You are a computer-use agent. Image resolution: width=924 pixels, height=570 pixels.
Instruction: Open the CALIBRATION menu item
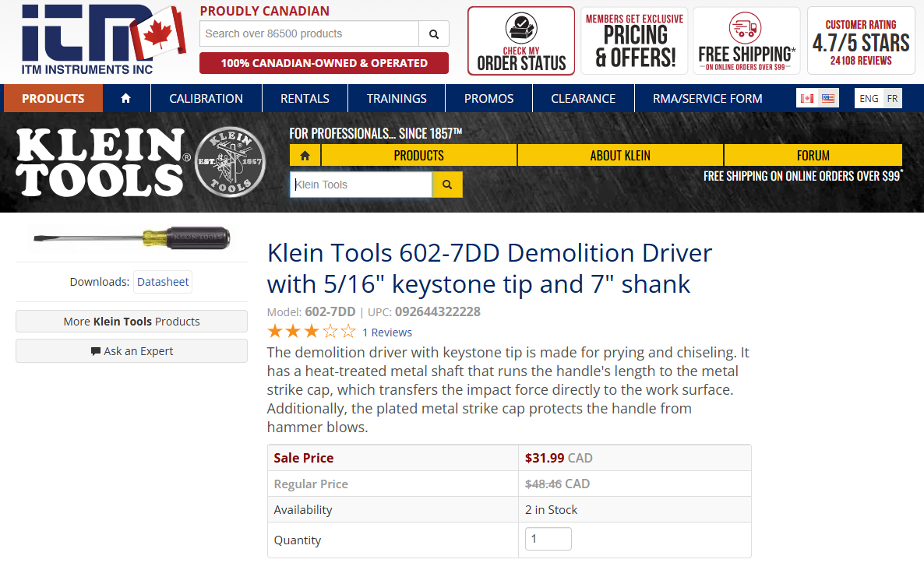point(206,98)
